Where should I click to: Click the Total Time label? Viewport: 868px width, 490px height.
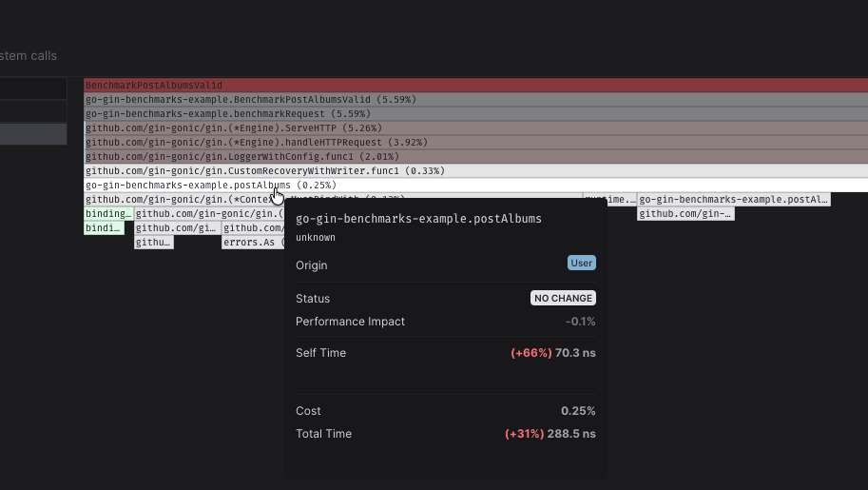pos(324,434)
